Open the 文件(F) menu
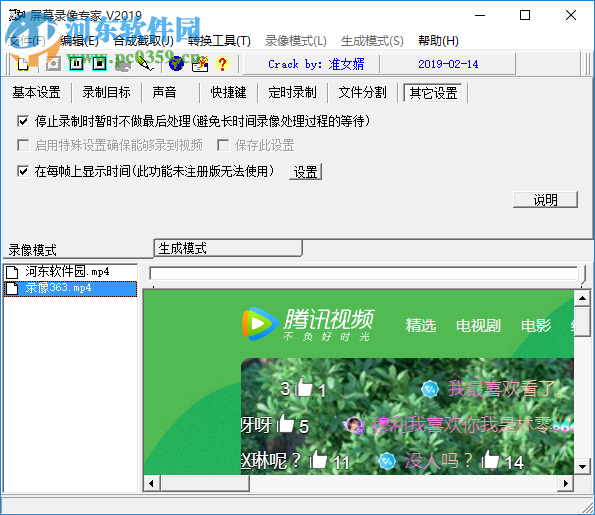Viewport: 595px width, 515px height. click(27, 41)
